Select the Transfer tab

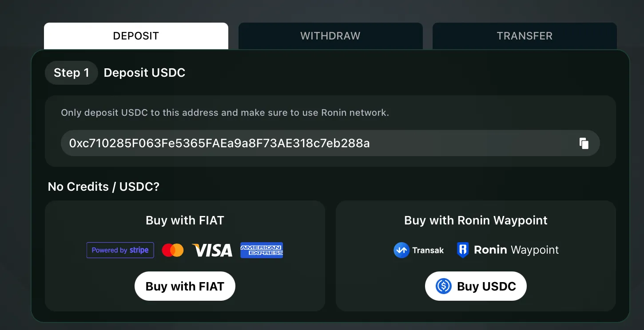525,36
